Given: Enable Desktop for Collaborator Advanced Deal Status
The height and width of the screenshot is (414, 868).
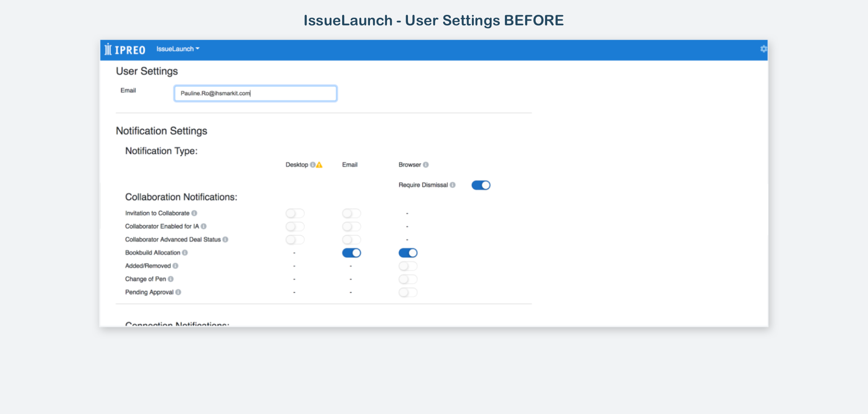Looking at the screenshot, I should 295,240.
